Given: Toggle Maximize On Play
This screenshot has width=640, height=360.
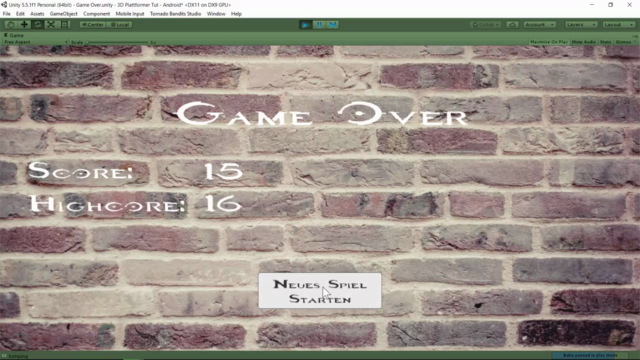Looking at the screenshot, I should (x=549, y=42).
